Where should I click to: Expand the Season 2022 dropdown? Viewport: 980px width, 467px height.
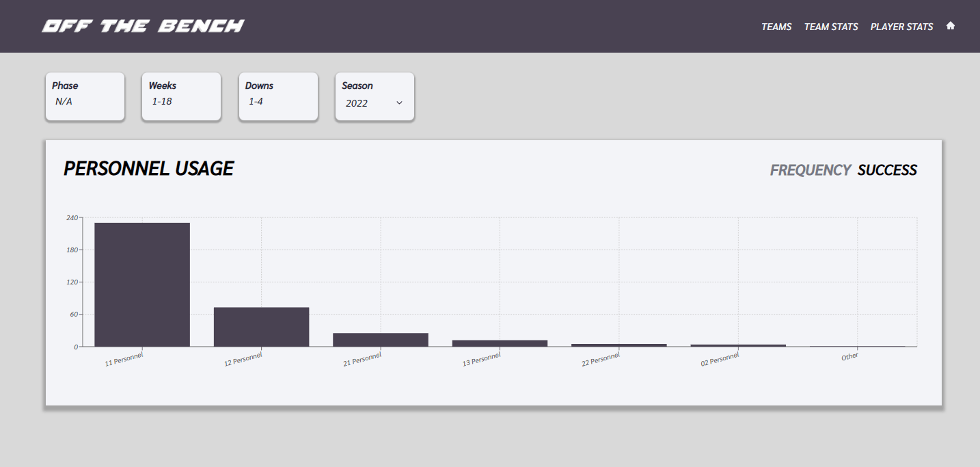[x=375, y=103]
